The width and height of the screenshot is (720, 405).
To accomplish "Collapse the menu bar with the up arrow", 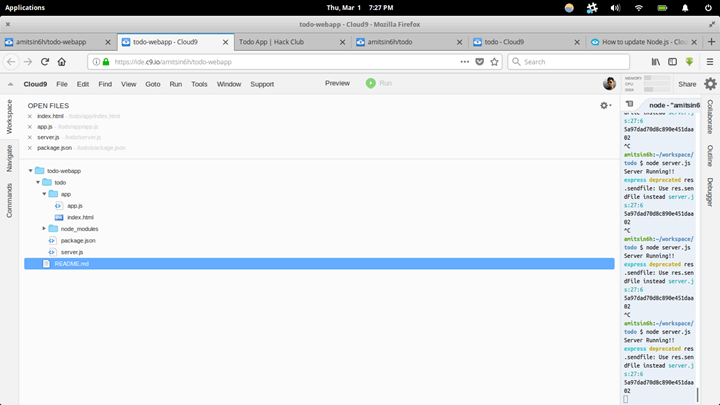I will 10,84.
